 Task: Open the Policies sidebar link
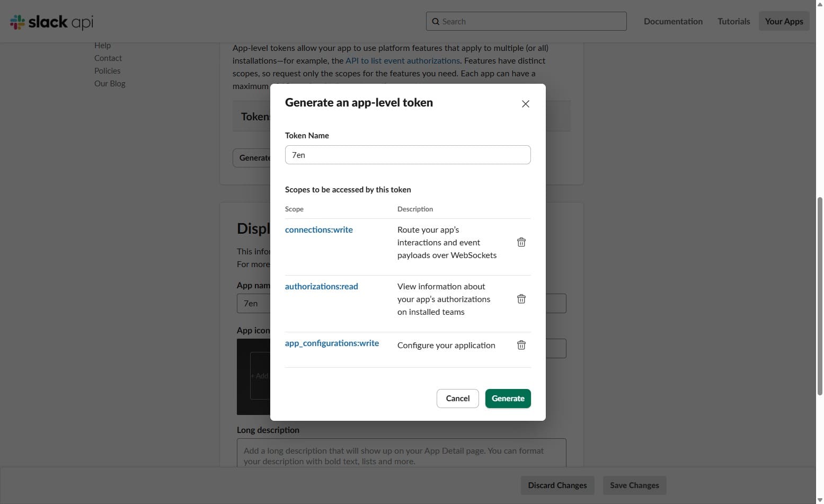coord(107,71)
